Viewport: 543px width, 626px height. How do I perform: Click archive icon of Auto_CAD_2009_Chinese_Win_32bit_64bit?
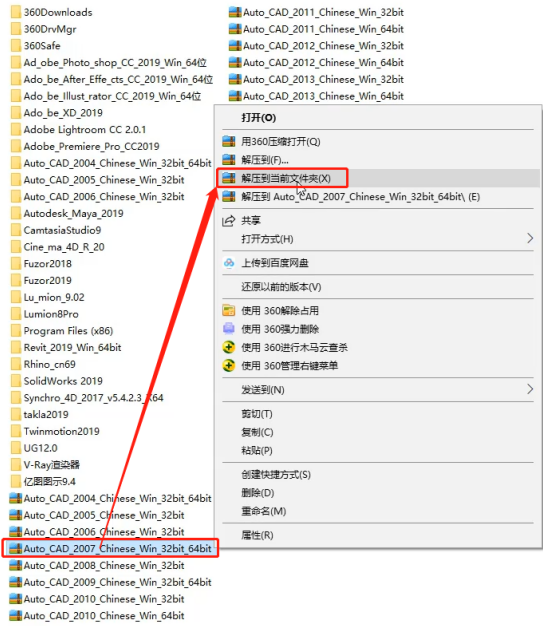point(16,582)
